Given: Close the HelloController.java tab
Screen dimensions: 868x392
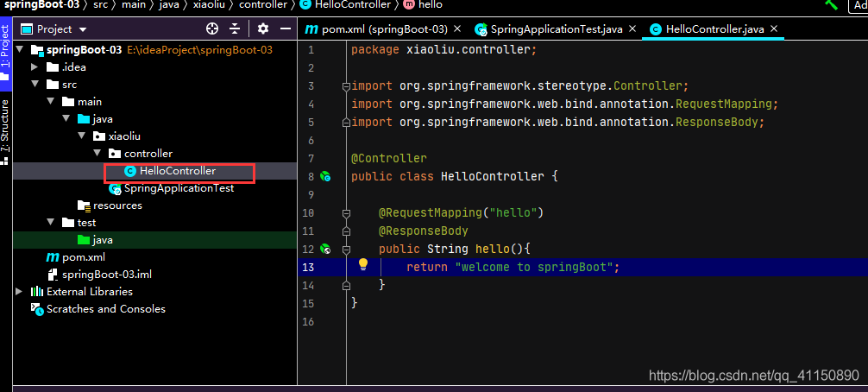Looking at the screenshot, I should tap(774, 28).
